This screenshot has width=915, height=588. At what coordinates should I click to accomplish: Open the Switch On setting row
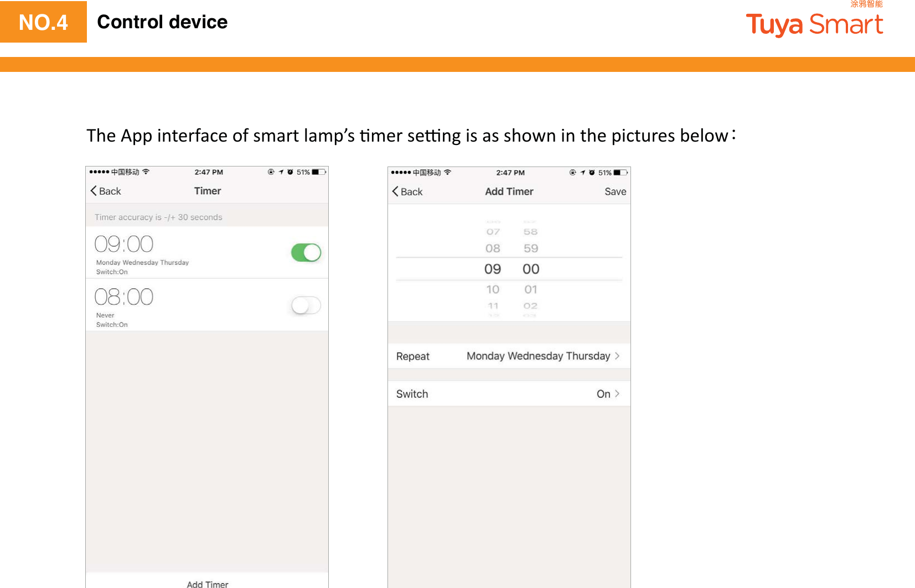pyautogui.click(x=509, y=394)
